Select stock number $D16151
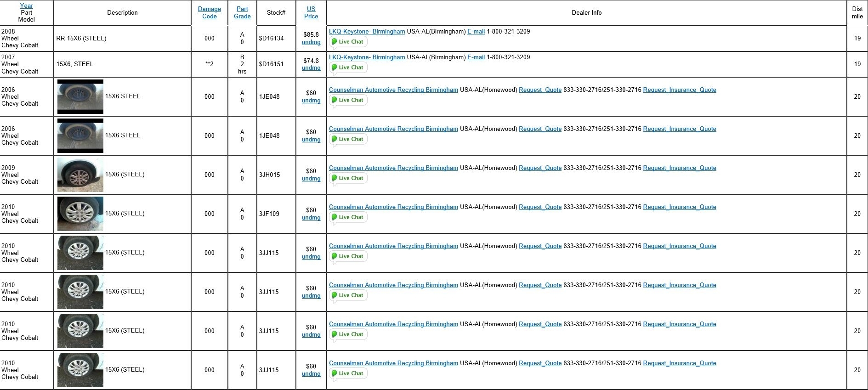 [x=271, y=64]
